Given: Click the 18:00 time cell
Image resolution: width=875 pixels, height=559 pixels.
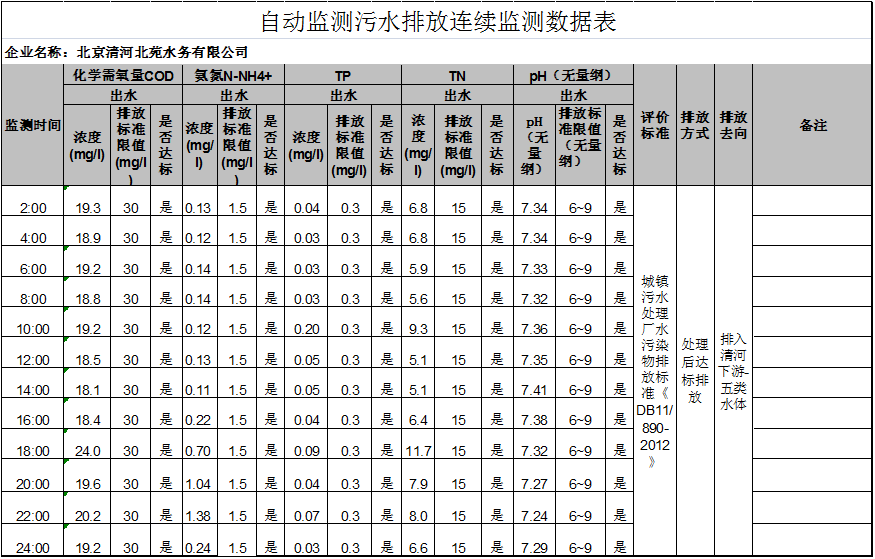Looking at the screenshot, I should click(33, 444).
